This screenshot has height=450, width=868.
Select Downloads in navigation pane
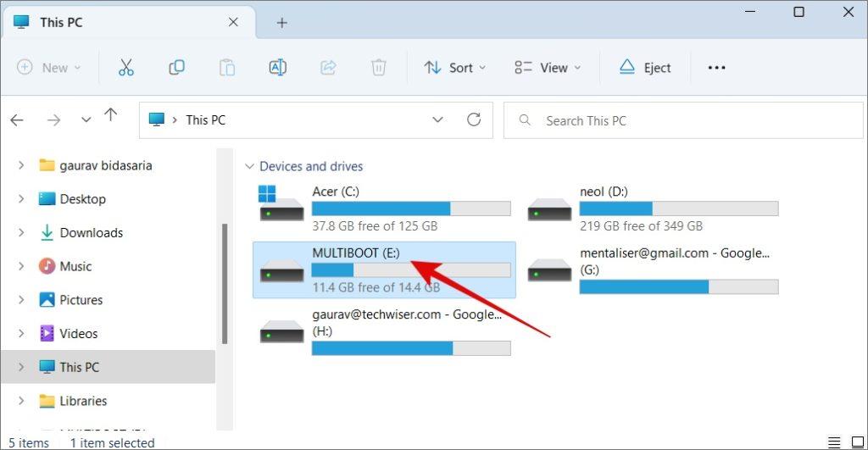(81, 232)
